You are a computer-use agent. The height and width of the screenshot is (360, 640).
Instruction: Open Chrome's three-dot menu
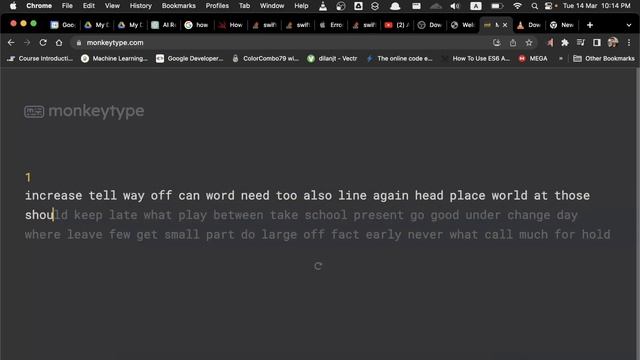[629, 42]
